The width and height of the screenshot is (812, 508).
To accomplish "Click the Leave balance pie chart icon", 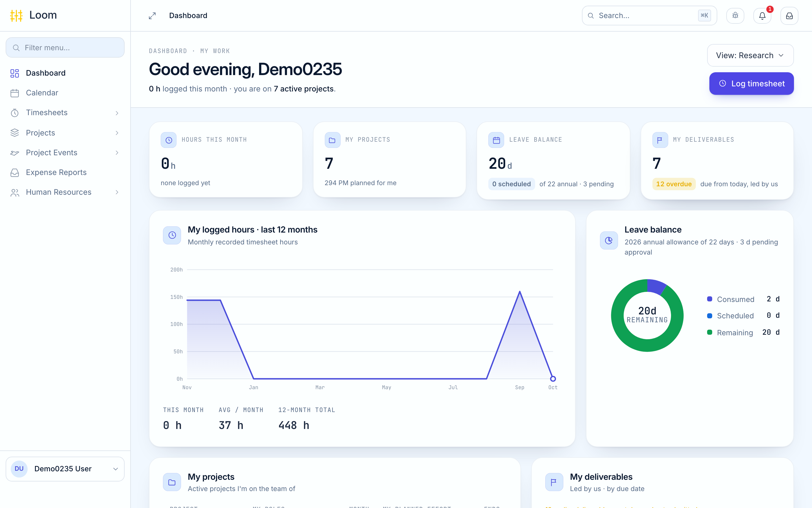I will pyautogui.click(x=609, y=240).
